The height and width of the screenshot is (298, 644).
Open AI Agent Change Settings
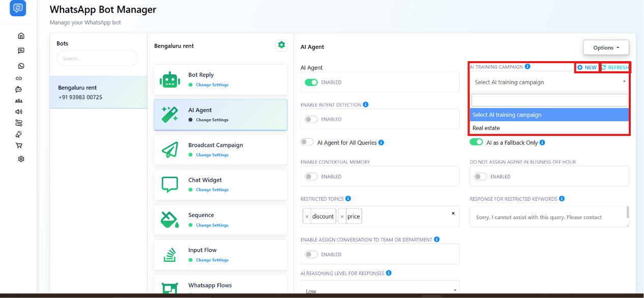click(x=212, y=120)
